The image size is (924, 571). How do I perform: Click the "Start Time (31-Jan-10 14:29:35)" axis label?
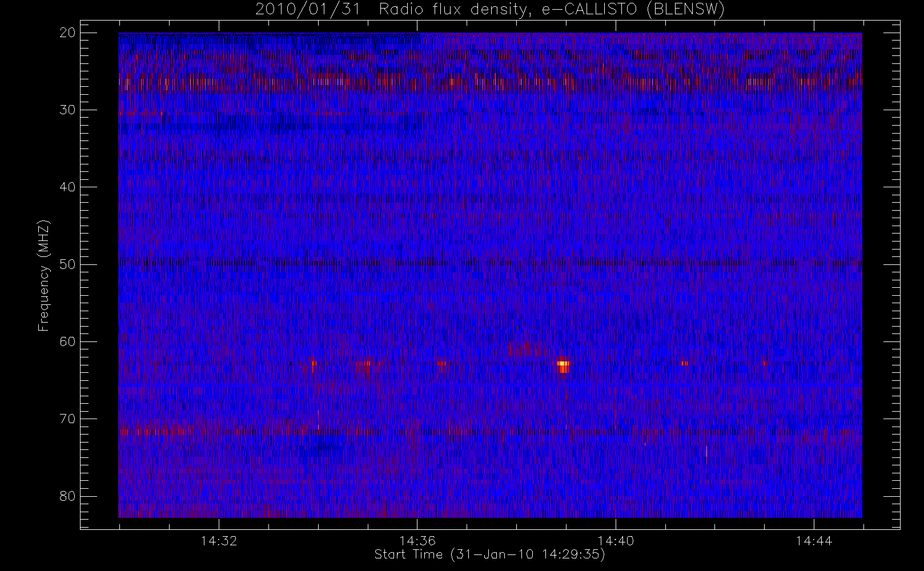point(489,554)
